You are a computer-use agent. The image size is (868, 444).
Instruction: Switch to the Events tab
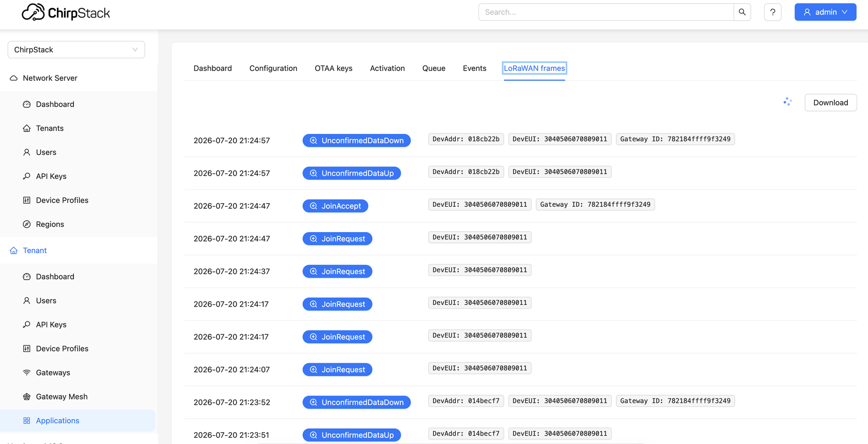(x=474, y=68)
